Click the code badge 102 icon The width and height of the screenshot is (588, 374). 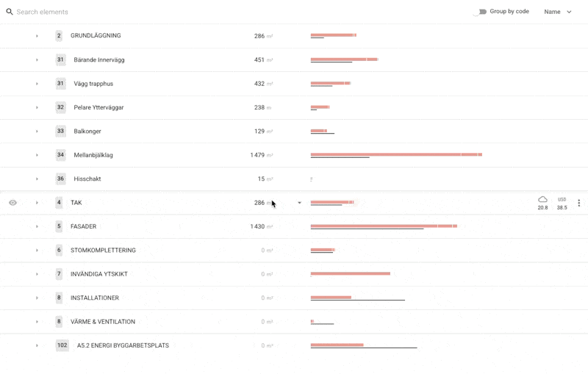coord(62,345)
